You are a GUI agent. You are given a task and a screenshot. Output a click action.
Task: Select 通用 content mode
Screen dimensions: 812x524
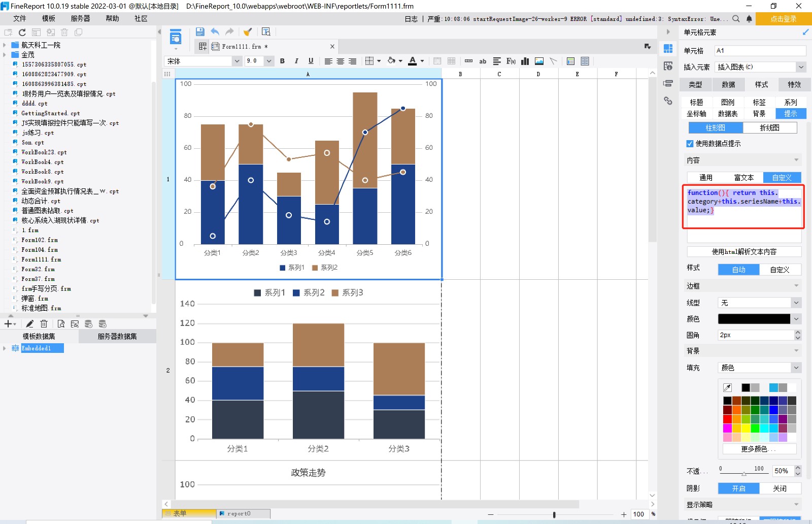[x=706, y=178]
